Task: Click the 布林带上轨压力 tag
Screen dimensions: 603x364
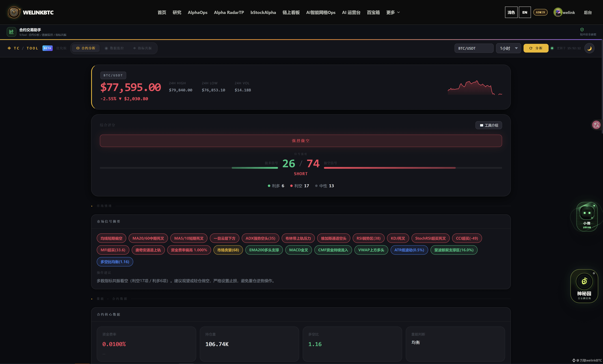Action: tap(298, 238)
